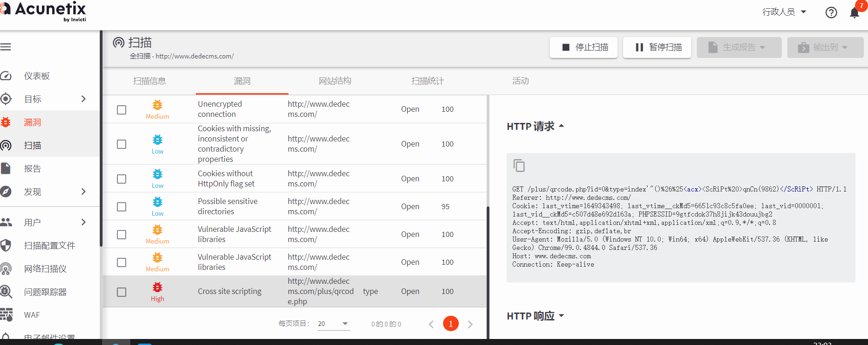Expand the 用户 Users submenu chevron
The image size is (868, 345).
(x=84, y=222)
